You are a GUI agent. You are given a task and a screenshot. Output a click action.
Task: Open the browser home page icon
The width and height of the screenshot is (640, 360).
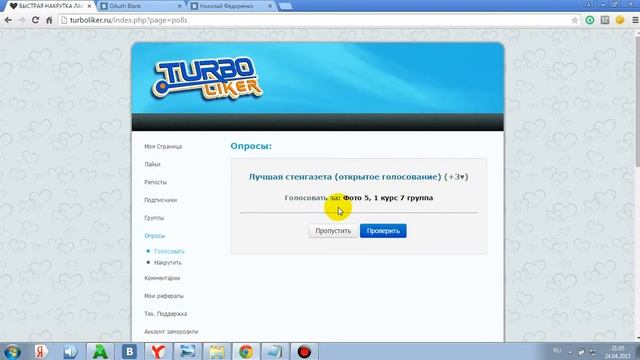tap(49, 20)
